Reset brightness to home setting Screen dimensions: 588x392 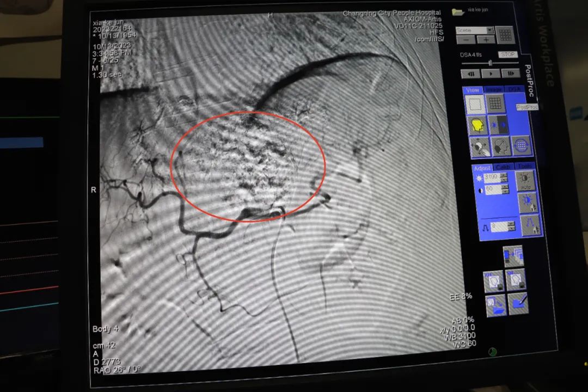528,203
